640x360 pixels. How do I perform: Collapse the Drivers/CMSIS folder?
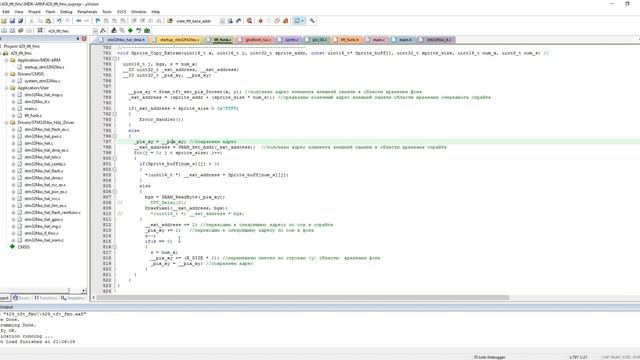(x=7, y=74)
